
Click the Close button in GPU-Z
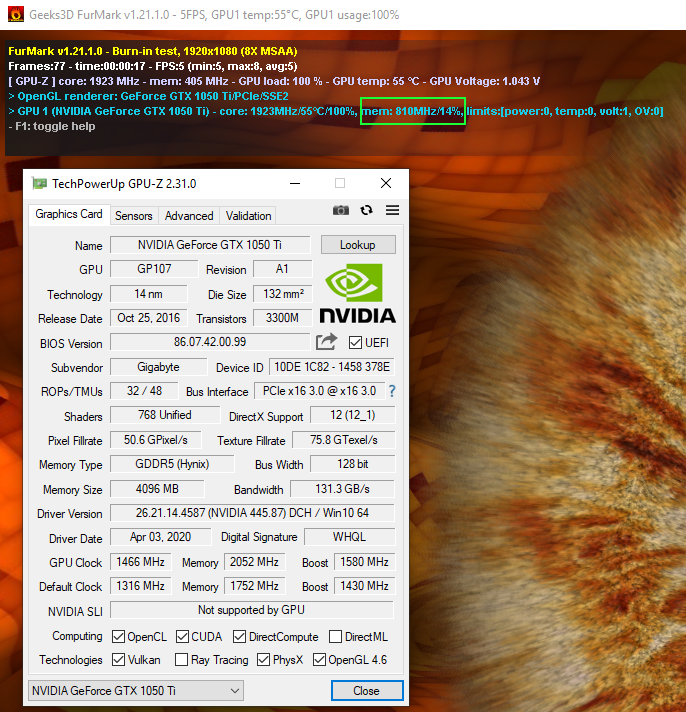(367, 691)
